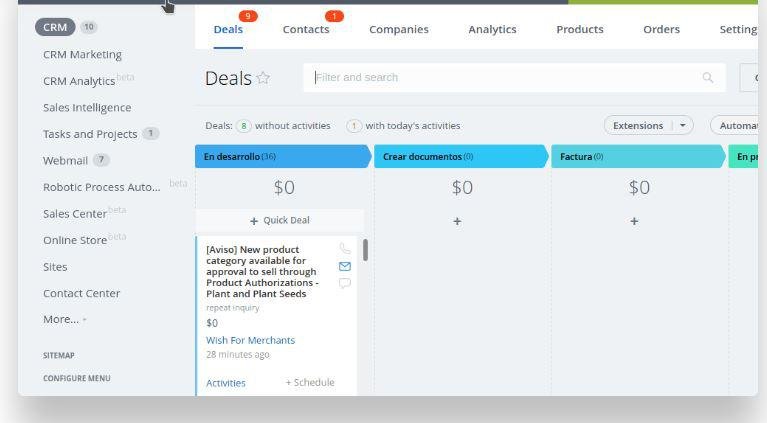Click the phone icon on the deal card
The image size is (767, 423).
[345, 249]
